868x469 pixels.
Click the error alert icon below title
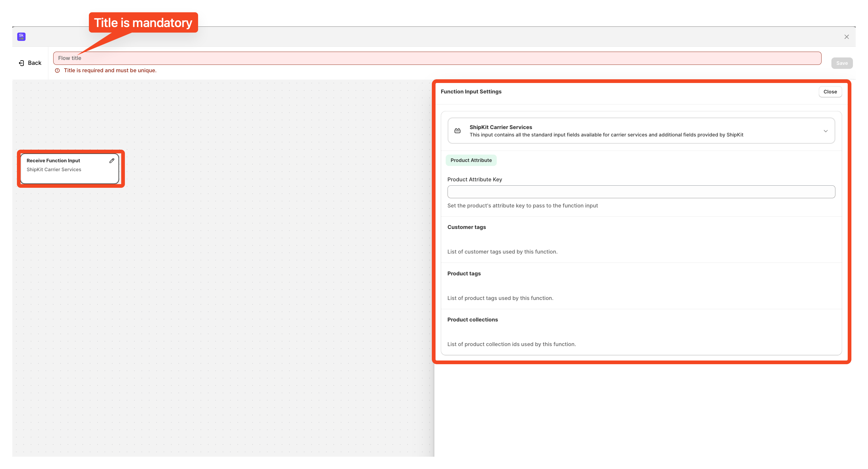coord(57,70)
